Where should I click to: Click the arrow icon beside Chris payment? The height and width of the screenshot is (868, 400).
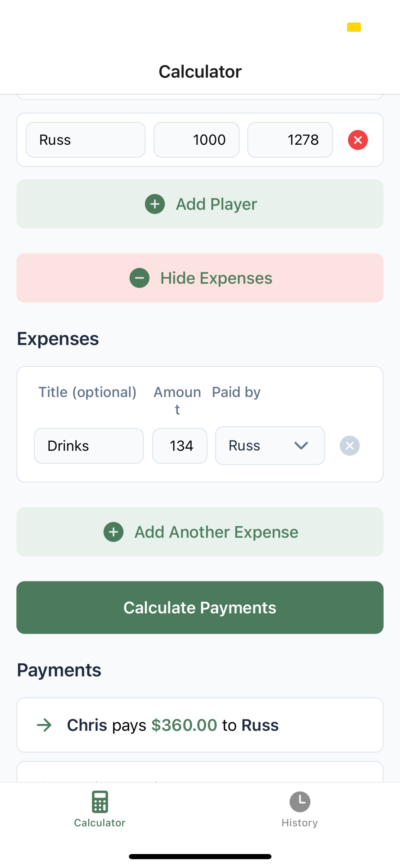(44, 725)
